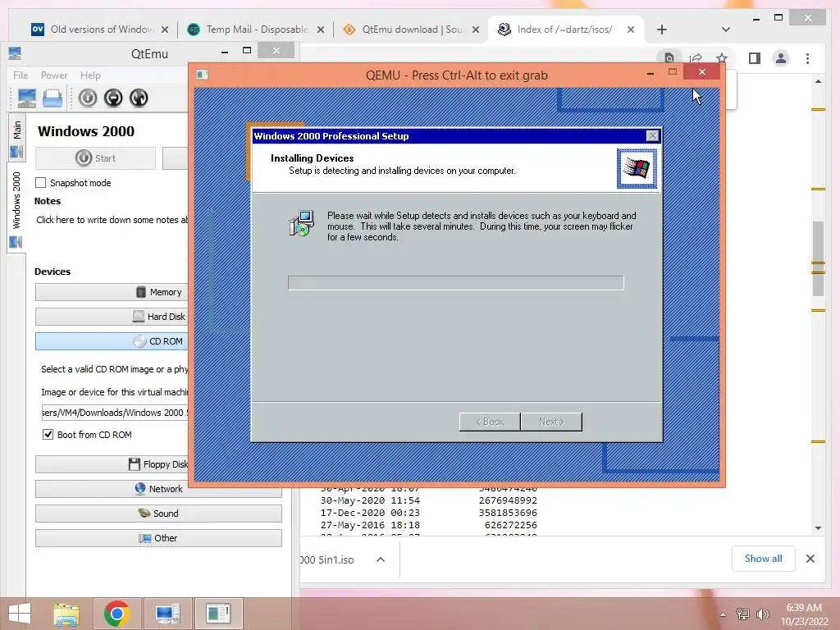Open download item options chevron for 5in1.iso

(381, 559)
